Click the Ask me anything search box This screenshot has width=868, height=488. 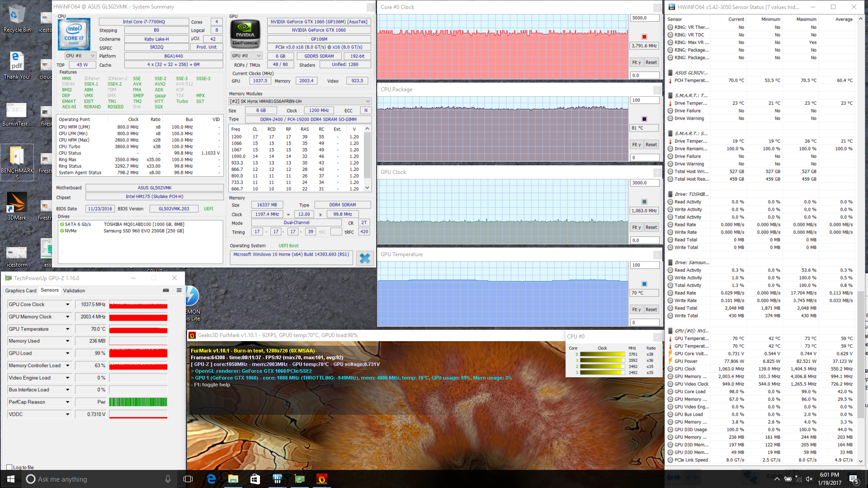pos(99,479)
